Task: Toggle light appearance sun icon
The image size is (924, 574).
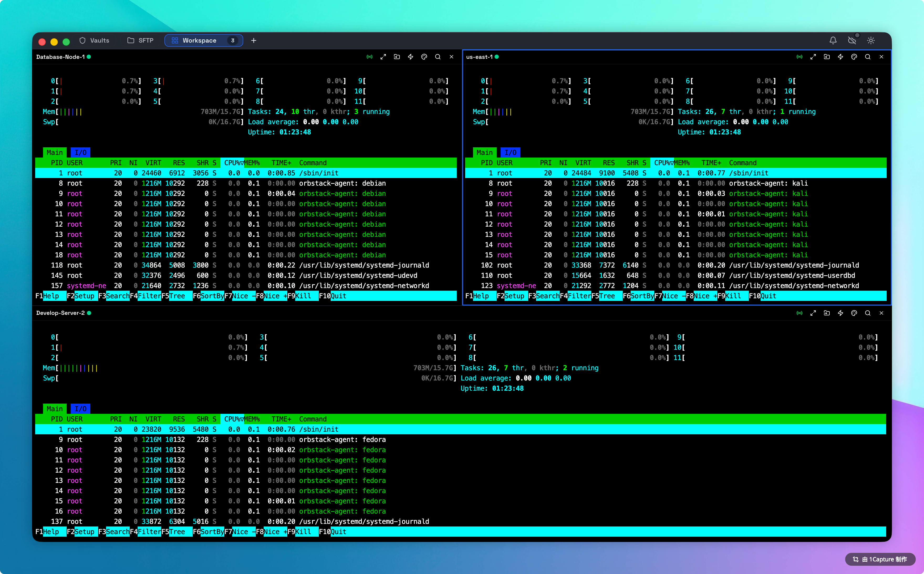Action: [871, 41]
